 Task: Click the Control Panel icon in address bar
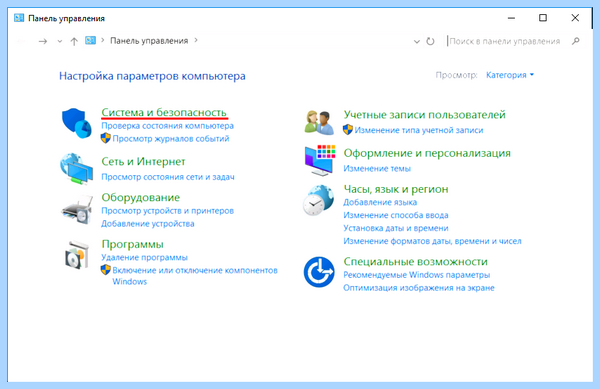pyautogui.click(x=90, y=40)
